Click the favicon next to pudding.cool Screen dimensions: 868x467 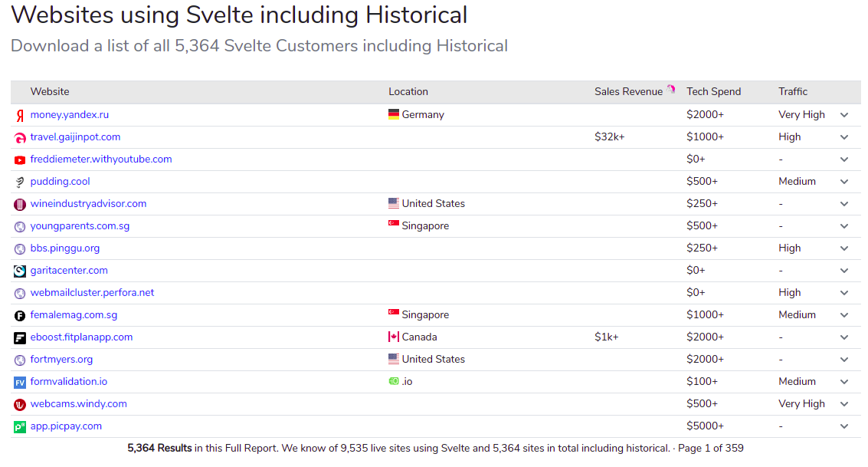tap(20, 183)
